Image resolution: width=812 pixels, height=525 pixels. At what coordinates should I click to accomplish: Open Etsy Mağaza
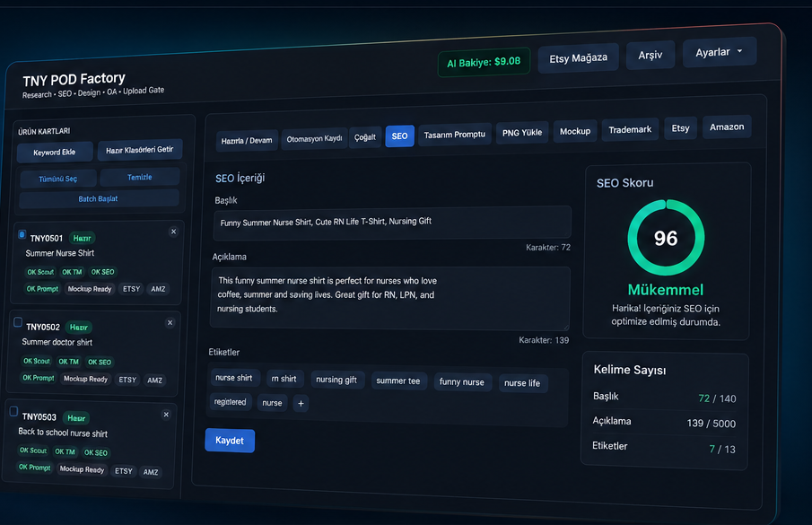pyautogui.click(x=579, y=58)
